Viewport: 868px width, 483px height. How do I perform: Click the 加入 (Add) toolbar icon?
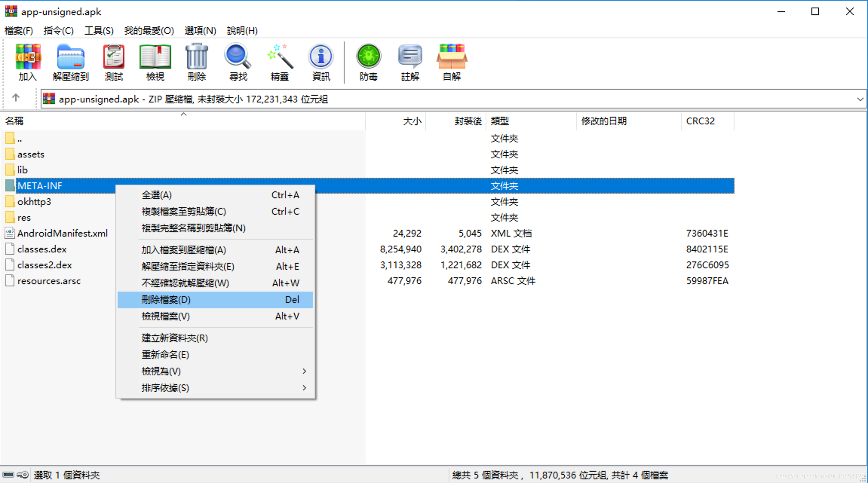[28, 61]
